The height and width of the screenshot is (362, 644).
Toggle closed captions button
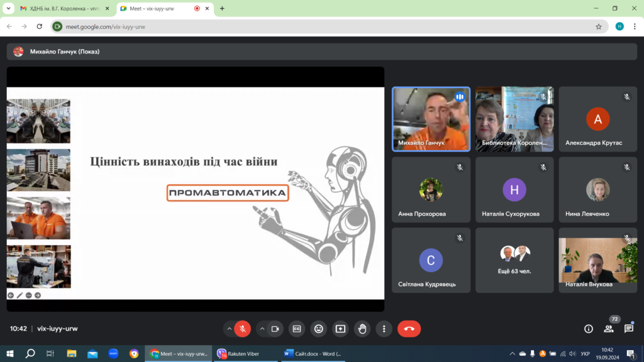coord(297,329)
